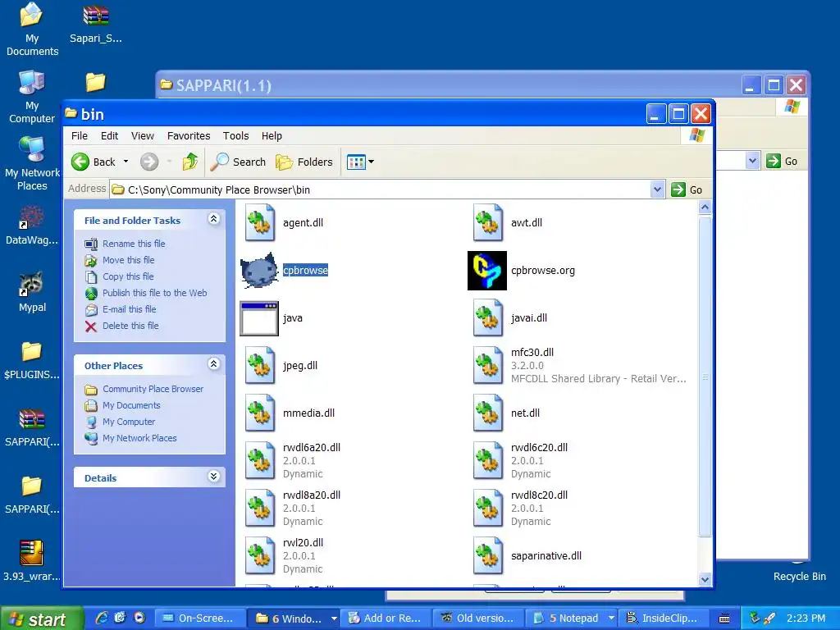Screen dimensions: 840x630
Task: Open the View menu
Action: [x=143, y=136]
